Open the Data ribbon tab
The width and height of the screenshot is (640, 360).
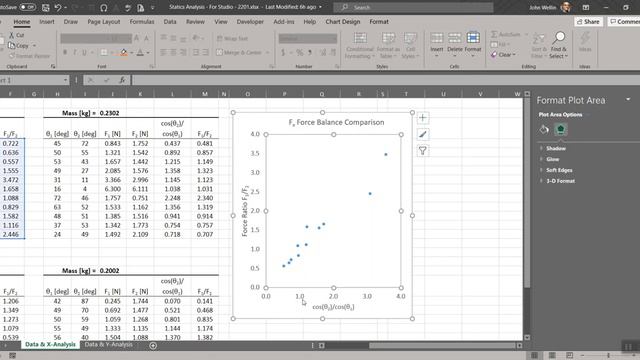170,22
